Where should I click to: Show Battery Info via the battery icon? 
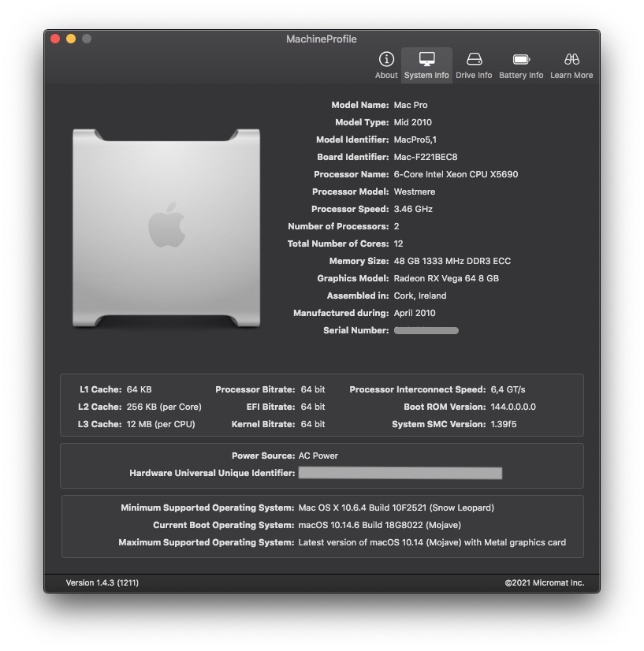pyautogui.click(x=521, y=59)
